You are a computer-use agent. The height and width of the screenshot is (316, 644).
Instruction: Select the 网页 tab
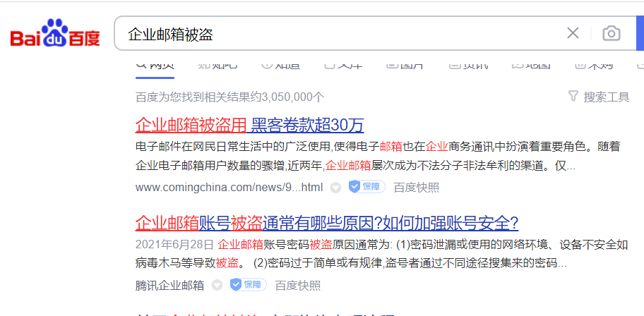click(155, 65)
